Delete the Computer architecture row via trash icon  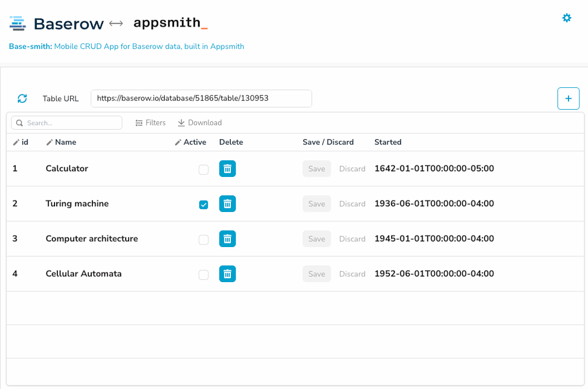point(227,238)
